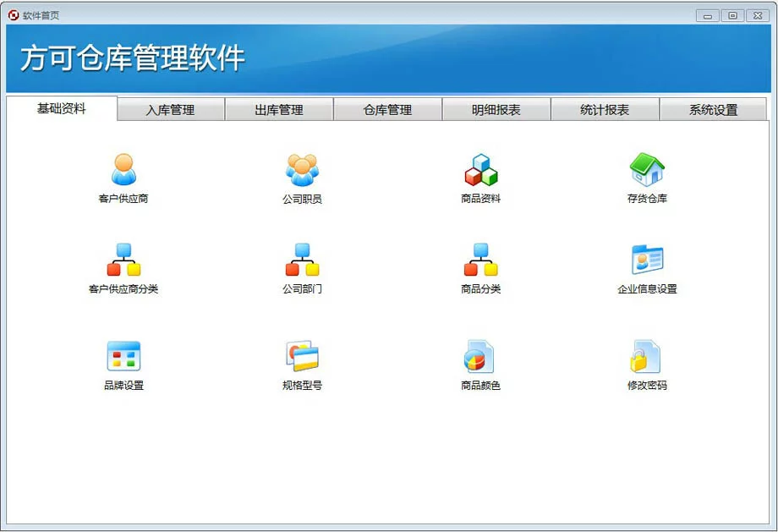This screenshot has height=532, width=778.
Task: Open the 企业信息设置 ID card icon
Action: coord(647,260)
